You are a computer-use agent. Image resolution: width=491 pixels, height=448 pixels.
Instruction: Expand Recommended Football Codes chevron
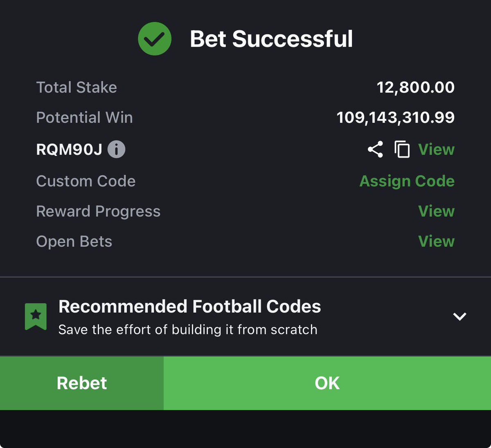pyautogui.click(x=459, y=316)
